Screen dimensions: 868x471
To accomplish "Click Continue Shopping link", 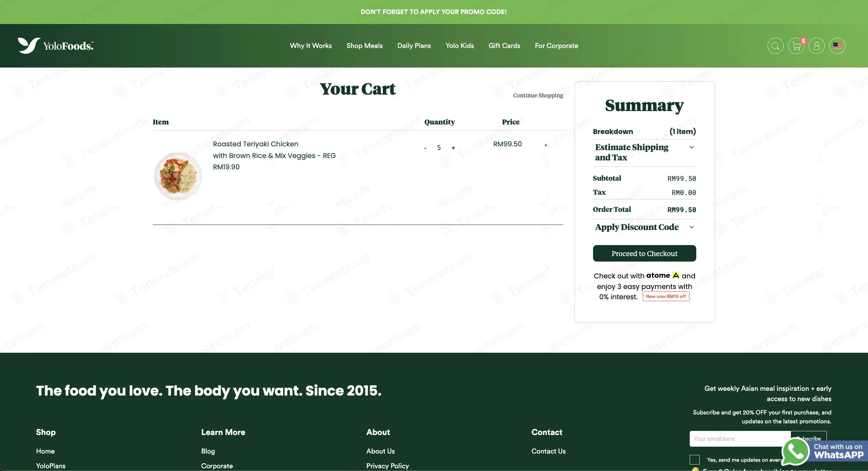I will pos(538,95).
